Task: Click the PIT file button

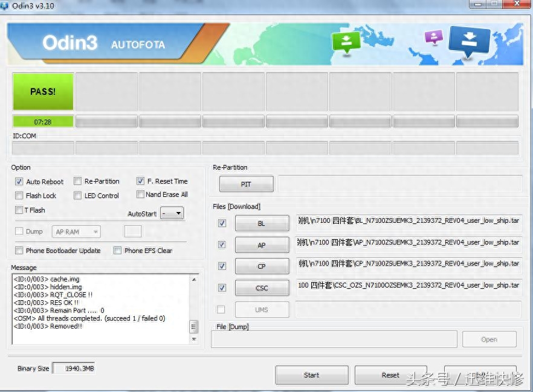Action: coord(246,184)
